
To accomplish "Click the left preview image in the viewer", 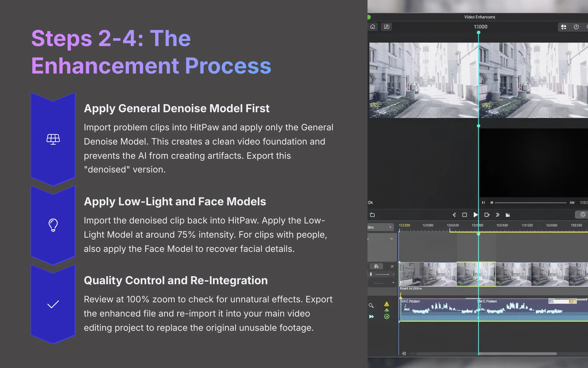I will tap(424, 80).
